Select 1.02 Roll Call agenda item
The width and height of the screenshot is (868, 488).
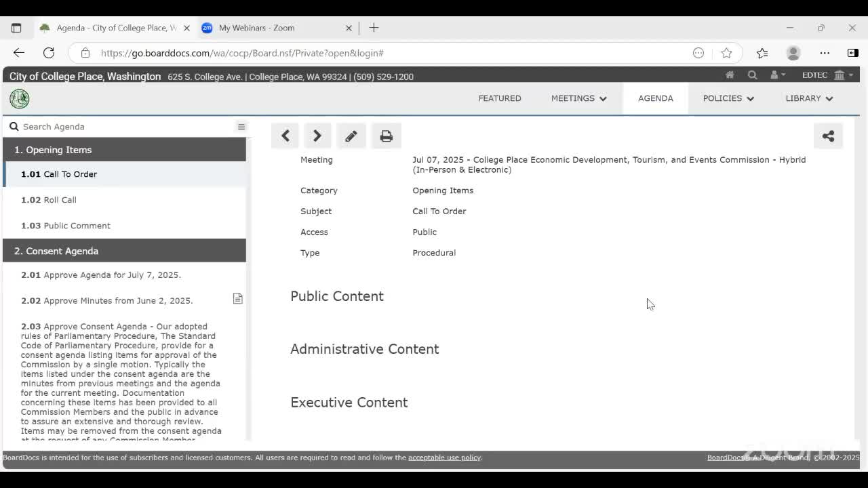[60, 200]
